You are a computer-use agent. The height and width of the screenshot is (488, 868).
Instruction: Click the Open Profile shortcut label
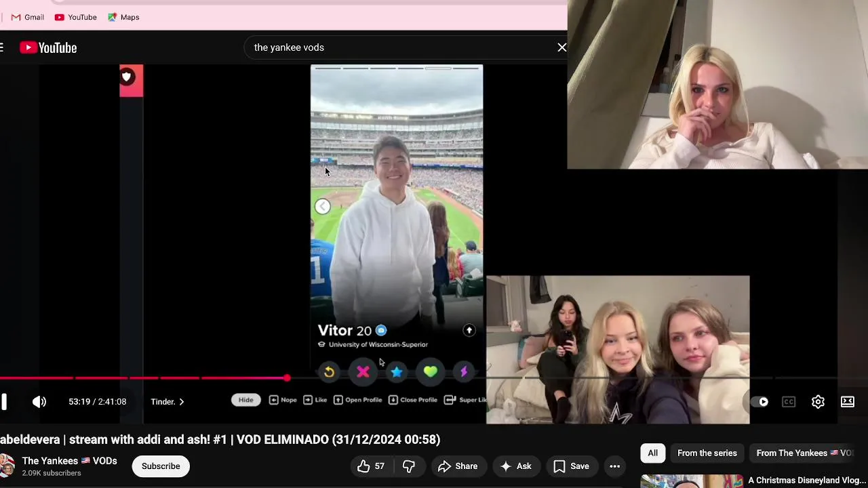coord(358,400)
